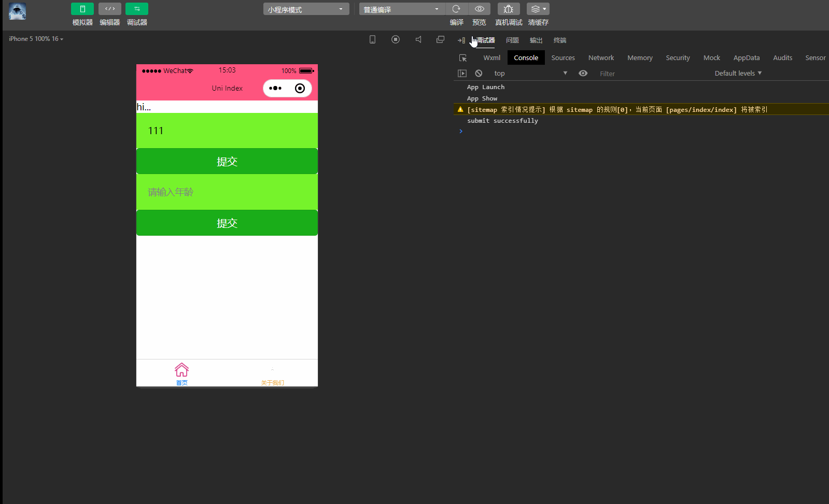
Task: Click the first 提交 submit button
Action: point(227,161)
